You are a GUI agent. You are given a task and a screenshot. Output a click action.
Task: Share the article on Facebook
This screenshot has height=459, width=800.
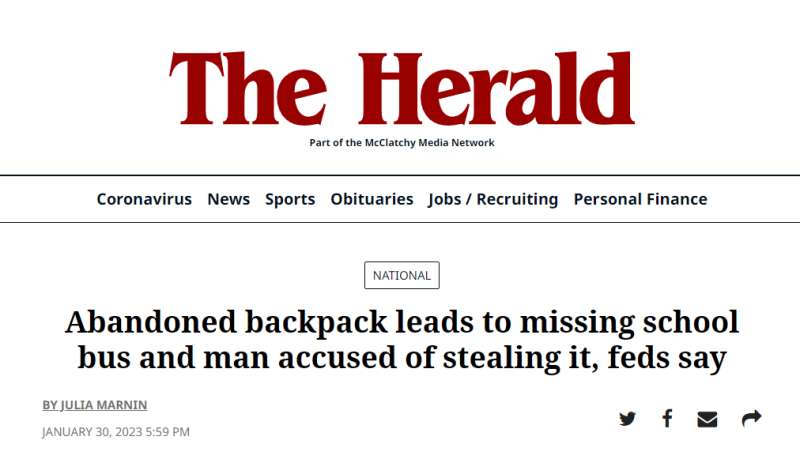point(667,418)
